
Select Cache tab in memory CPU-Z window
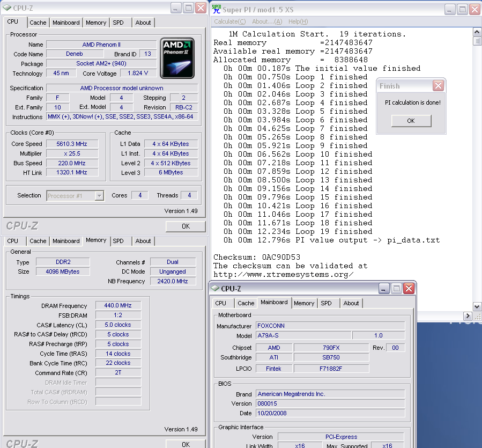pos(38,241)
